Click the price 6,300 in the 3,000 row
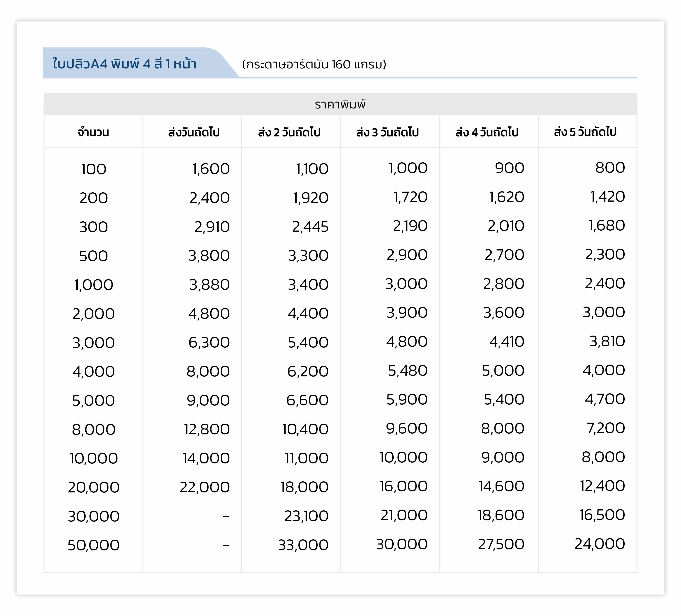The width and height of the screenshot is (681, 616). (x=209, y=343)
